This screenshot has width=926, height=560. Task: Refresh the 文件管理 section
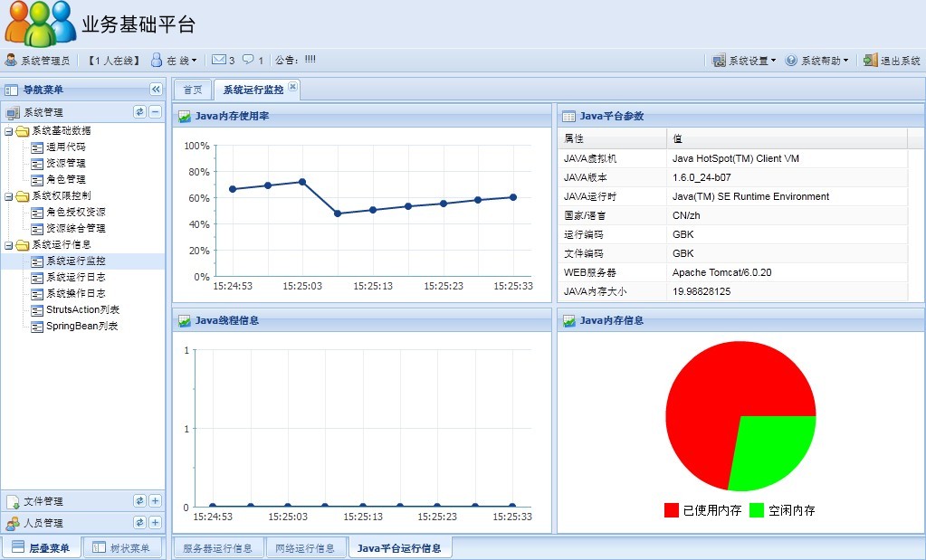coord(139,500)
